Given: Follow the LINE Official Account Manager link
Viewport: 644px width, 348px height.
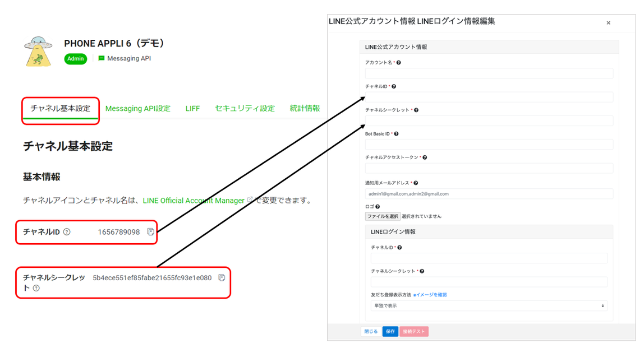Looking at the screenshot, I should coord(194,200).
